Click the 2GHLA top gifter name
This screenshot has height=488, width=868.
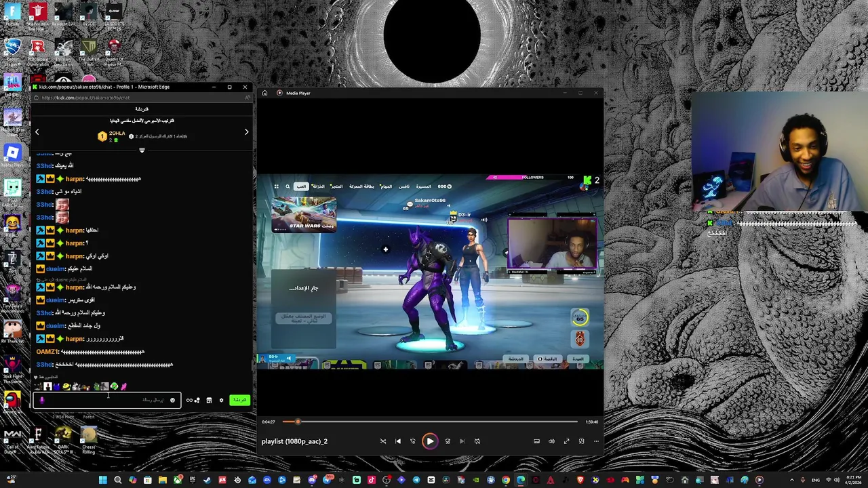tap(117, 133)
